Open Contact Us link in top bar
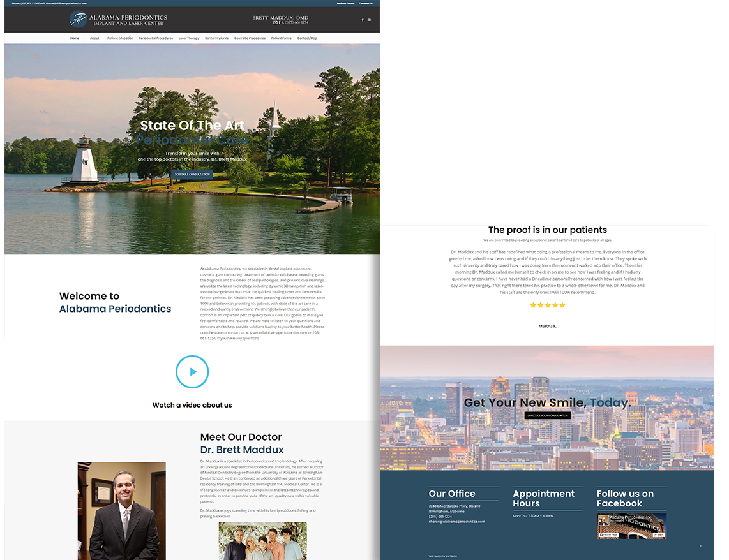 point(365,3)
